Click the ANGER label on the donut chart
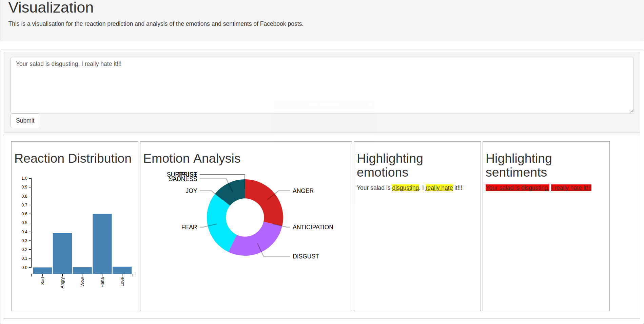This screenshot has height=324, width=644. [x=303, y=191]
